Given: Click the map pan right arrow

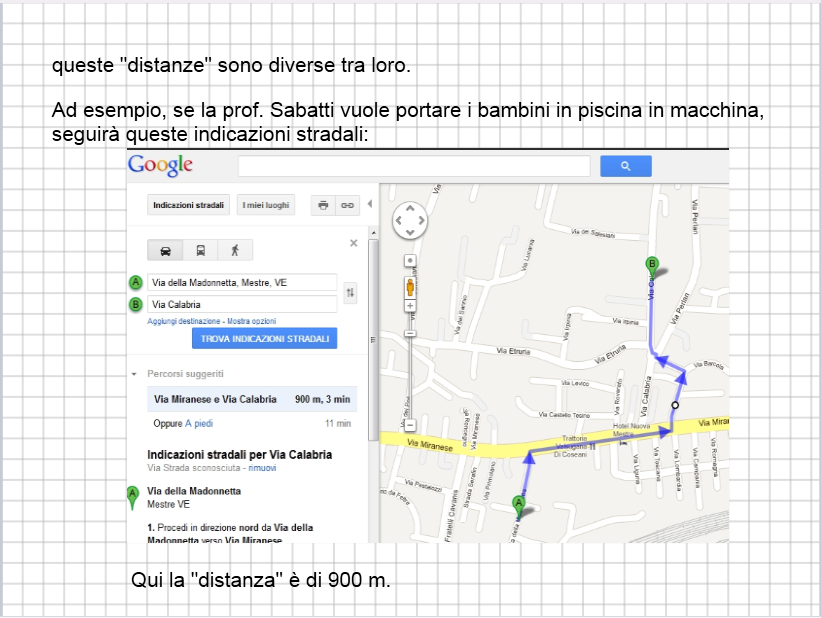Looking at the screenshot, I should tap(421, 220).
